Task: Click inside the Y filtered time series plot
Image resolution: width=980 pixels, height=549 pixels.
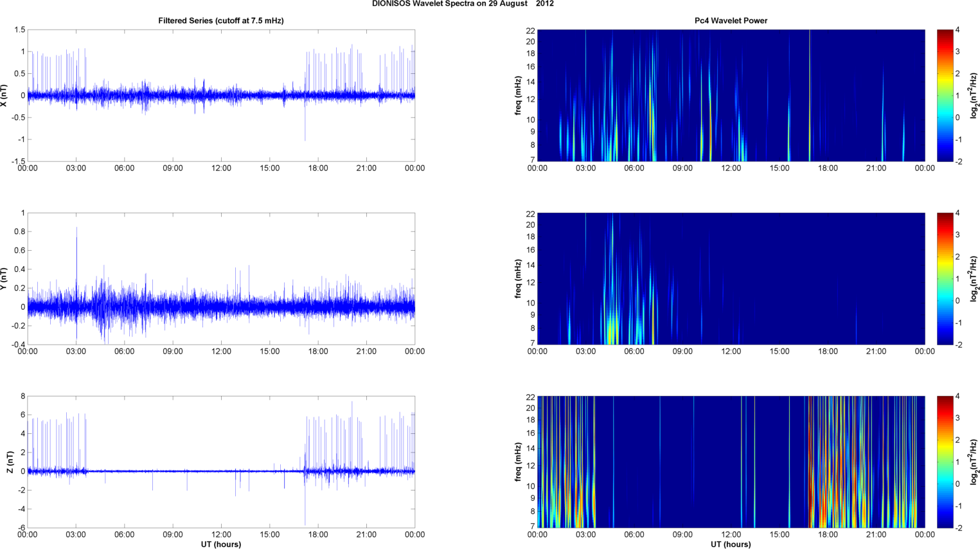Action: point(221,278)
